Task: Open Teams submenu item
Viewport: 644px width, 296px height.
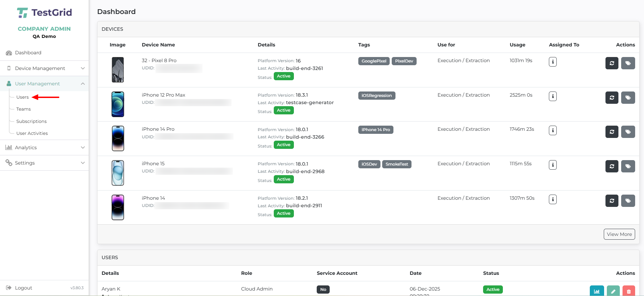Action: point(24,109)
